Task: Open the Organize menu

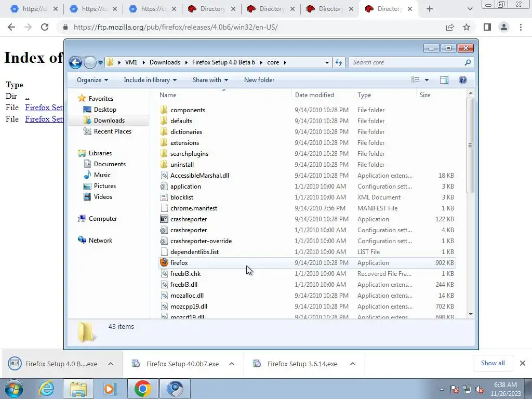Action: pos(92,80)
